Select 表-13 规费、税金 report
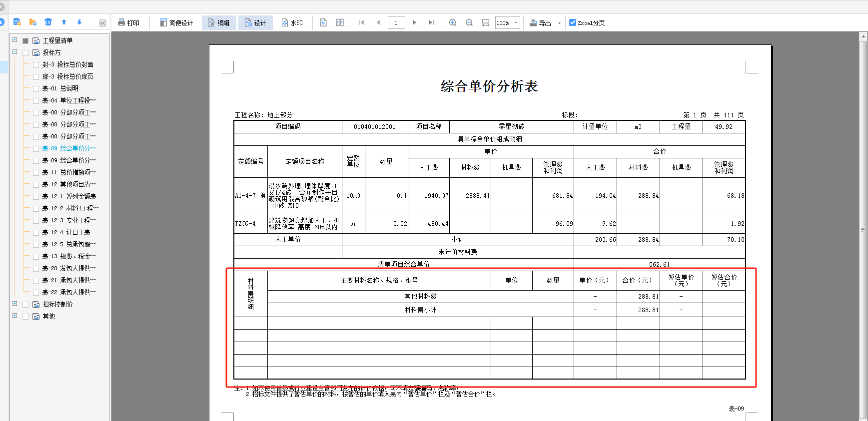The width and height of the screenshot is (868, 421). [x=69, y=256]
